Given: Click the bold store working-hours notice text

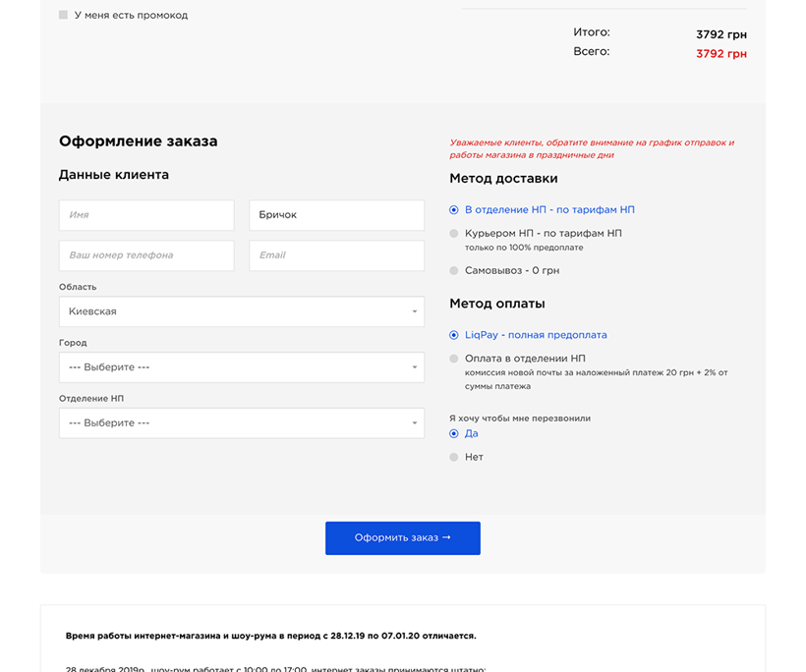Looking at the screenshot, I should point(271,636).
